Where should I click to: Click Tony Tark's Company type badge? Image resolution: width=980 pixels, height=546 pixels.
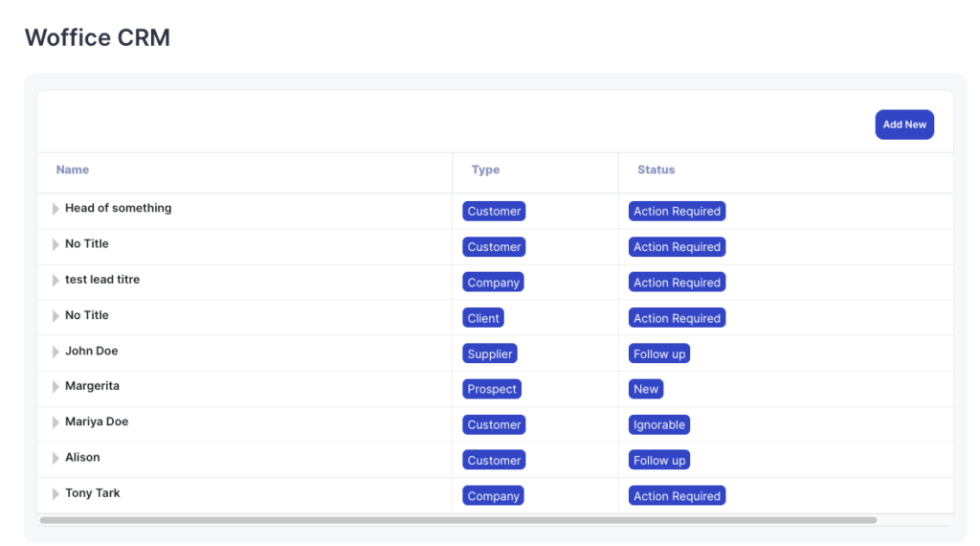493,496
